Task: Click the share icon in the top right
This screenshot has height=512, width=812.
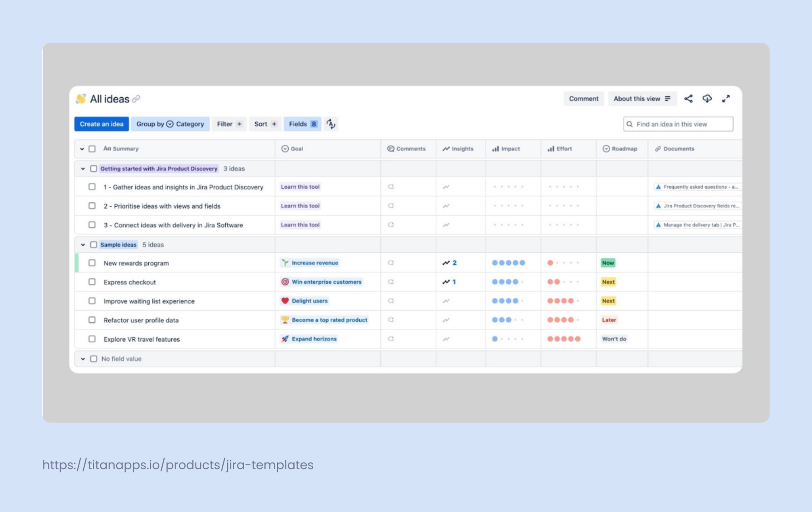Action: pos(689,99)
